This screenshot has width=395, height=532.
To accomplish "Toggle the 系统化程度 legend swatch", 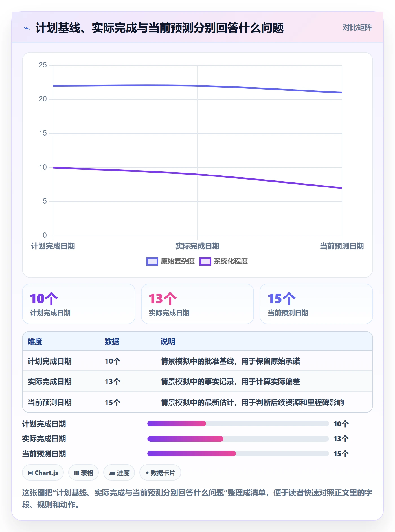I will (205, 261).
